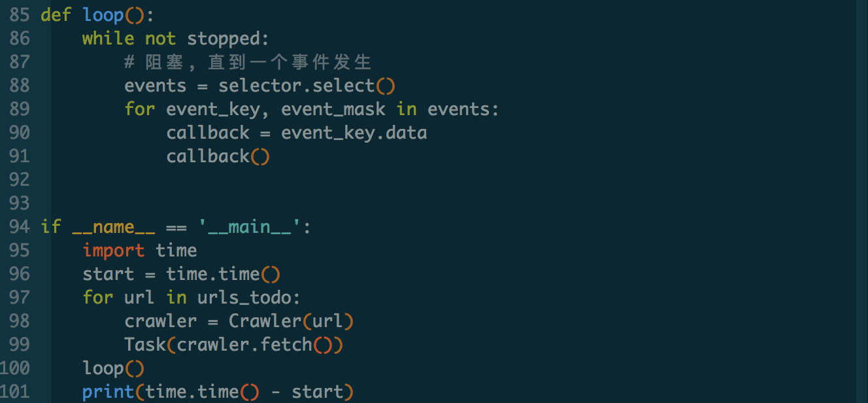This screenshot has height=403, width=868.
Task: Click the '__name__' variable on line 94
Action: [x=114, y=227]
